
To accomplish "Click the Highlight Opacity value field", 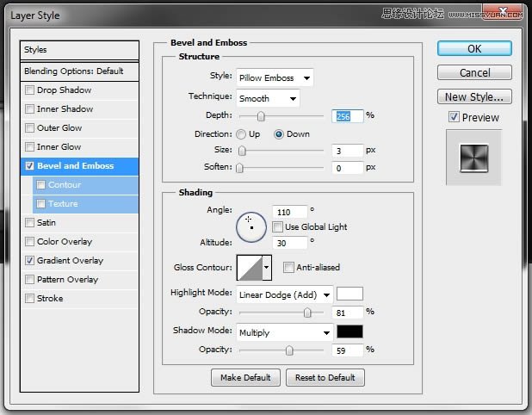I will 348,313.
